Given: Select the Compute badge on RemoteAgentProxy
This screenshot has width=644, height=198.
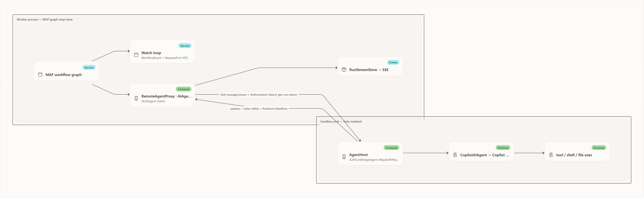Looking at the screenshot, I should coord(184,89).
